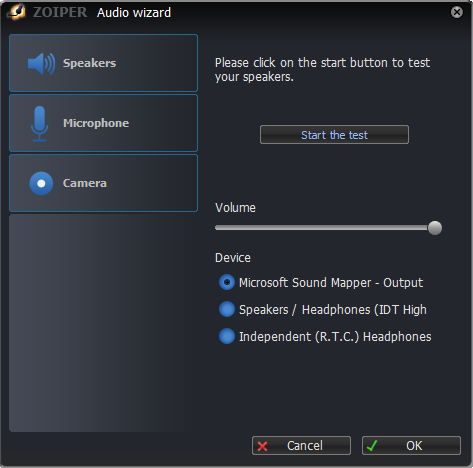Image resolution: width=473 pixels, height=468 pixels.
Task: Close the Audio wizard window
Action: (457, 12)
